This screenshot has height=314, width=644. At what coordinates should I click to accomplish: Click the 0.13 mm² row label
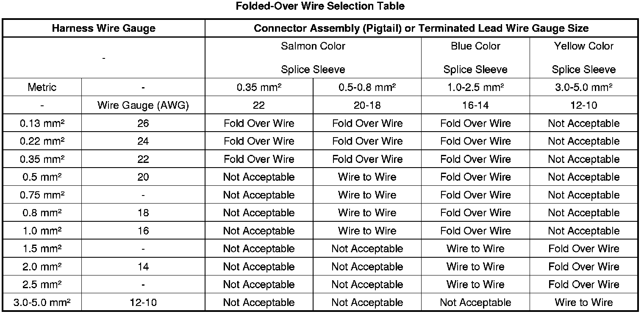(x=42, y=124)
